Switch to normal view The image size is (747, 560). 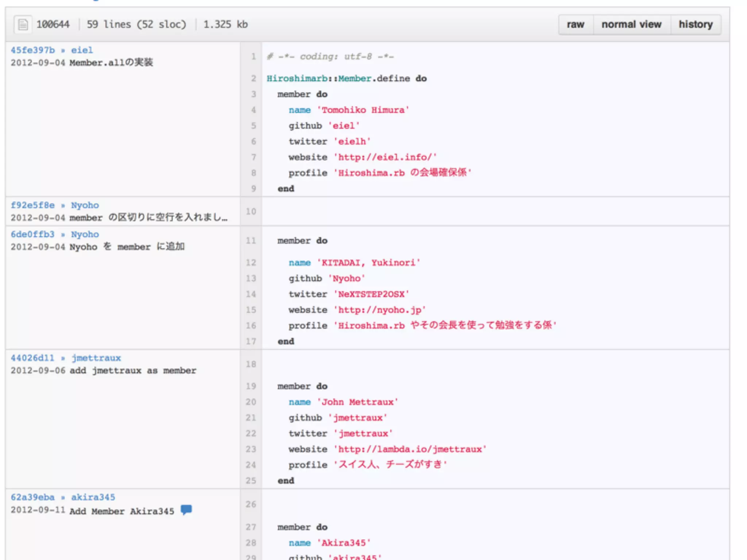coord(631,24)
